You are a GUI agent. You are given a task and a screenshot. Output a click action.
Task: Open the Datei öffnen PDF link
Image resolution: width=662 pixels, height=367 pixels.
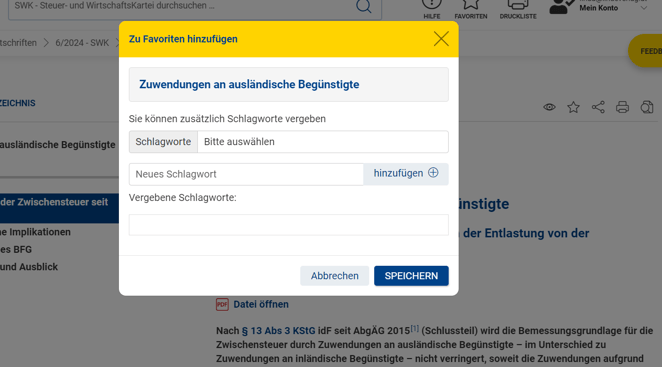[261, 304]
